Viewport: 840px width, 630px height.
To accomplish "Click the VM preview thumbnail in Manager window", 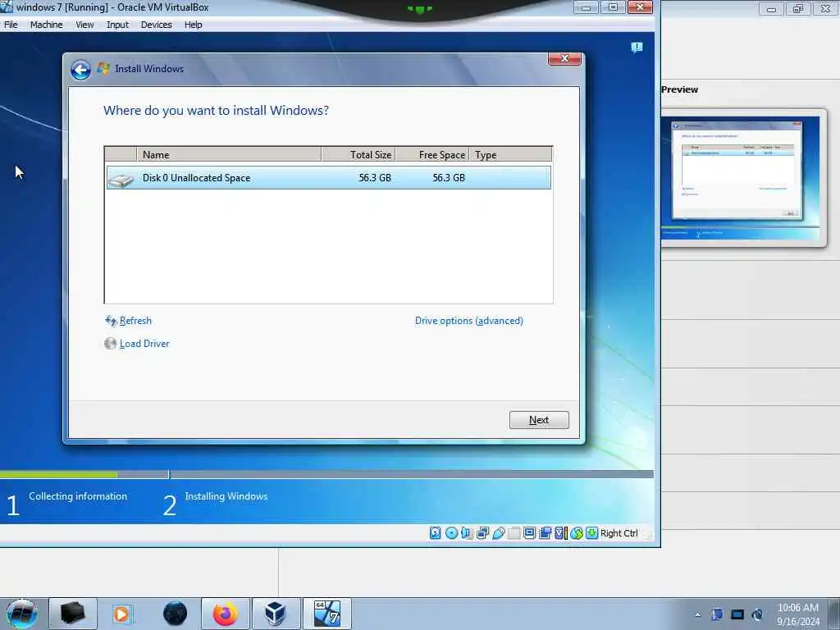I will click(x=741, y=177).
